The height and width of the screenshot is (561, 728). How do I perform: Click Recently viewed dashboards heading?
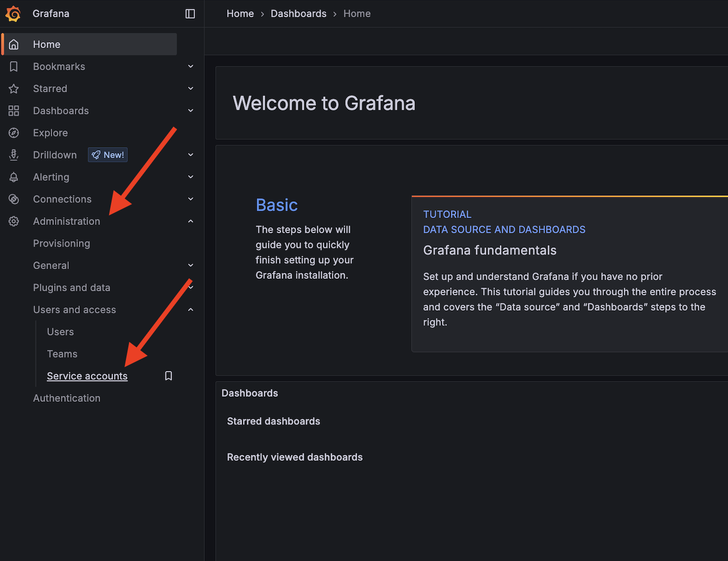point(295,457)
